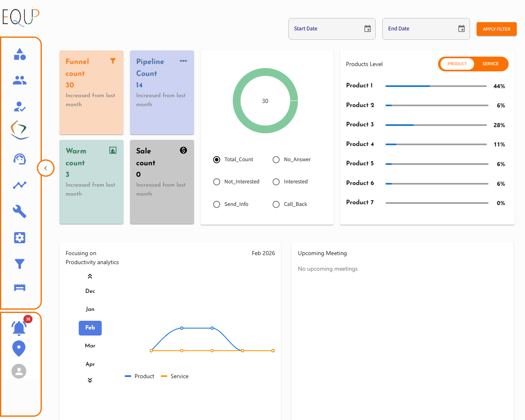Click the trend line analytics icon
Screen dimensions: 525x420
click(x=20, y=185)
